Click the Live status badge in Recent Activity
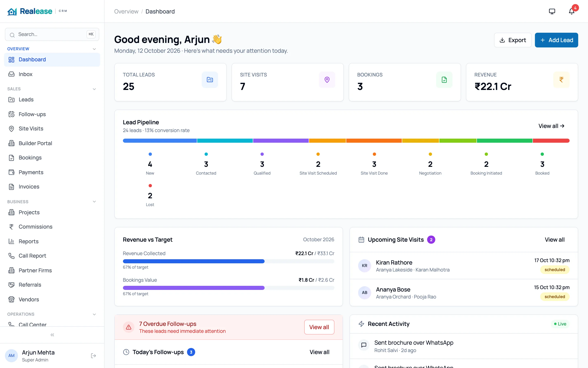This screenshot has height=368, width=588. 560,324
